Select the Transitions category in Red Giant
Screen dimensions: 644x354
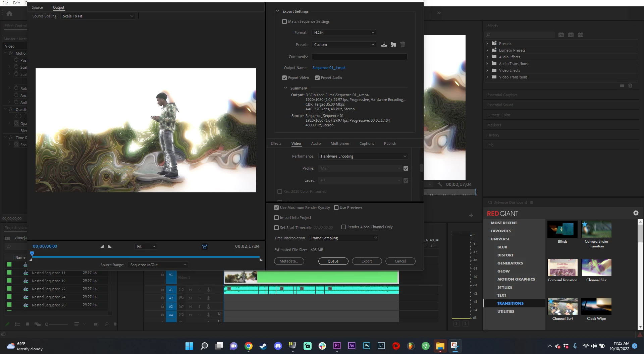point(510,303)
